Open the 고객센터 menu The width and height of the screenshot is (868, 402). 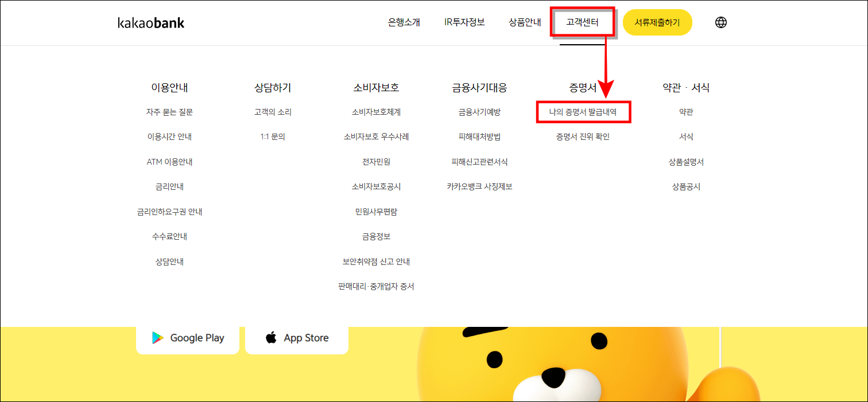[582, 22]
